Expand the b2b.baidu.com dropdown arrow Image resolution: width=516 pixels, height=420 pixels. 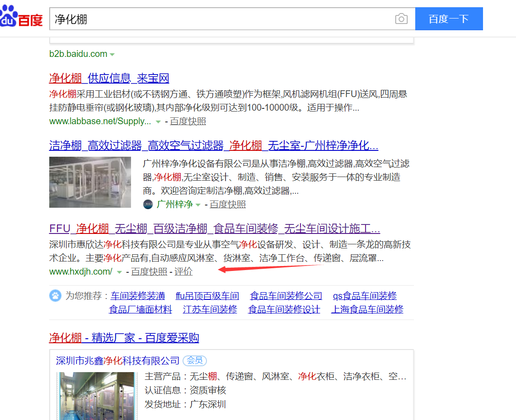click(112, 54)
